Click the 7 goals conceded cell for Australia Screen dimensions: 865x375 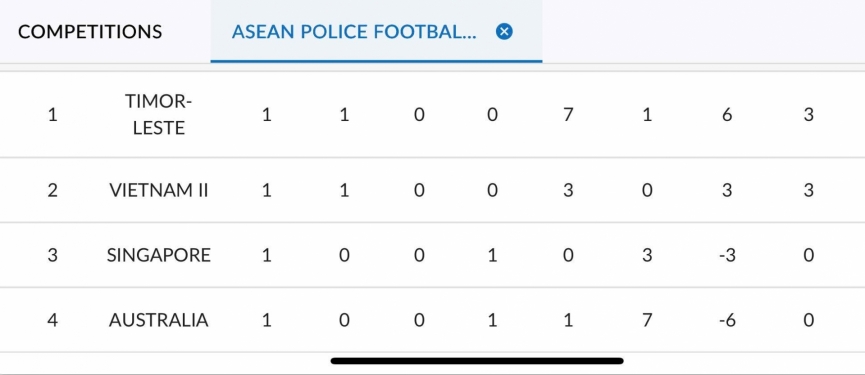(647, 320)
